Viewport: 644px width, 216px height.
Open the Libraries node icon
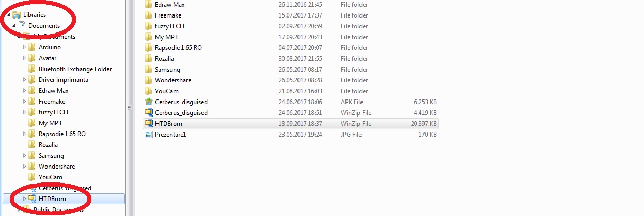(x=17, y=15)
